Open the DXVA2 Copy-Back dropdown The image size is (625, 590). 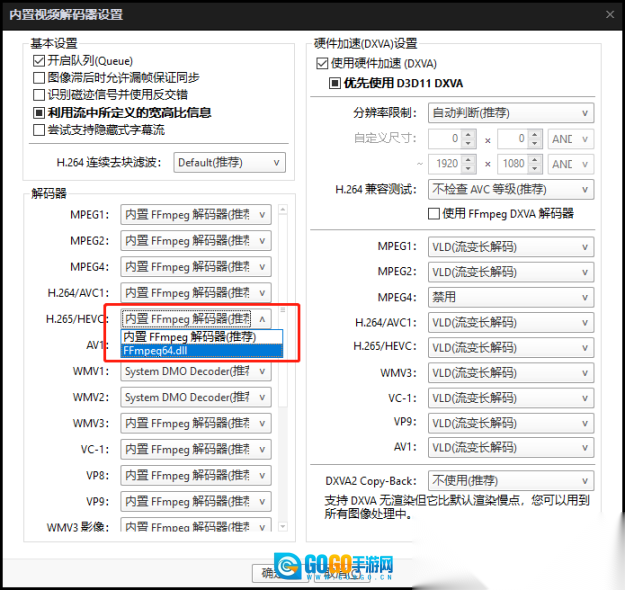pyautogui.click(x=511, y=481)
